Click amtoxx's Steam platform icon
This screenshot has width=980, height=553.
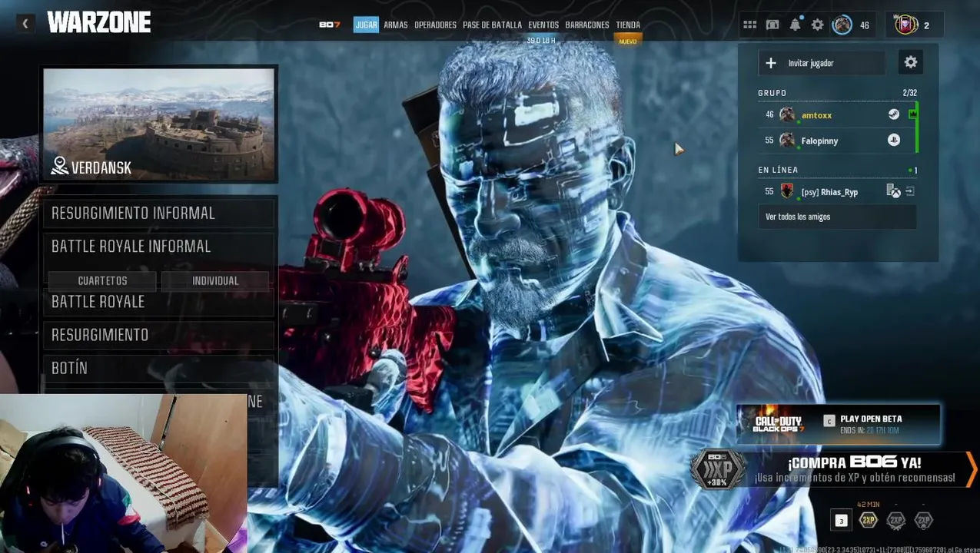[893, 114]
